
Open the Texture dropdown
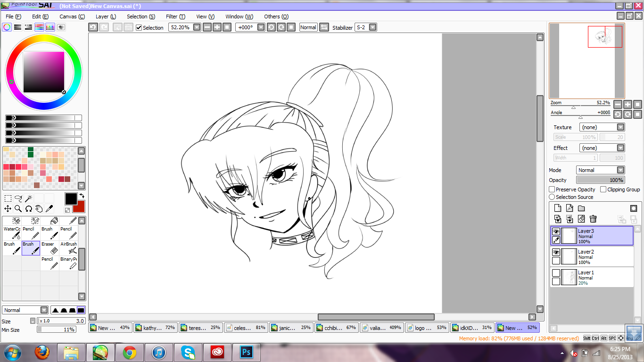pos(621,127)
